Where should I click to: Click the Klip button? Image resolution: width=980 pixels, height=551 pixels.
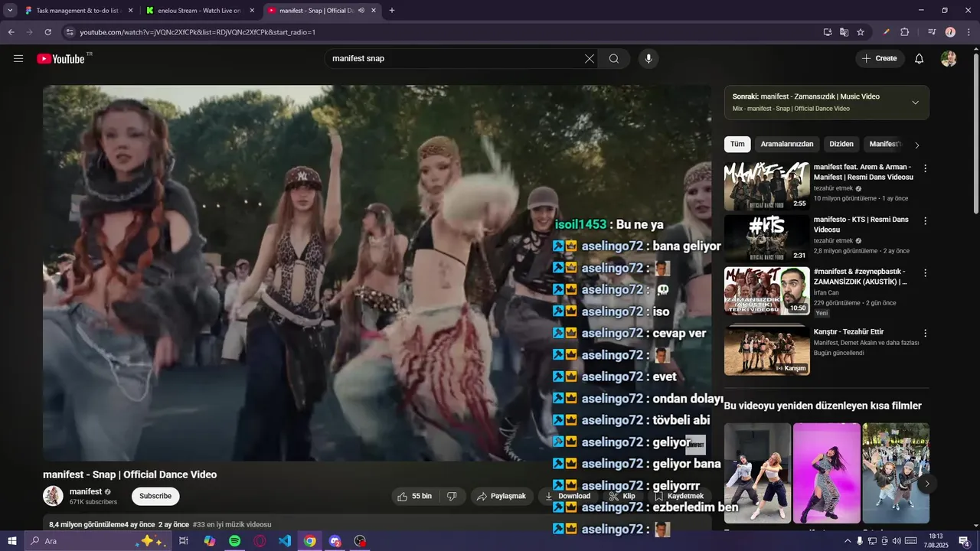click(x=622, y=496)
